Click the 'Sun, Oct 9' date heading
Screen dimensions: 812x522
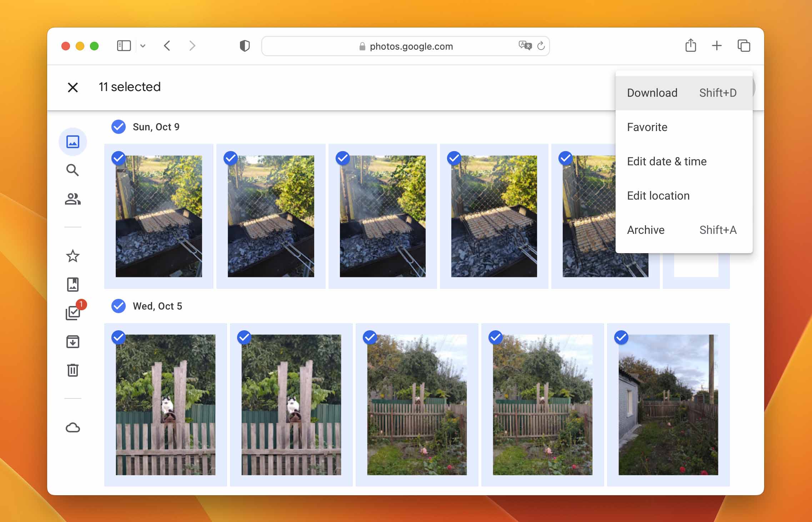[156, 127]
